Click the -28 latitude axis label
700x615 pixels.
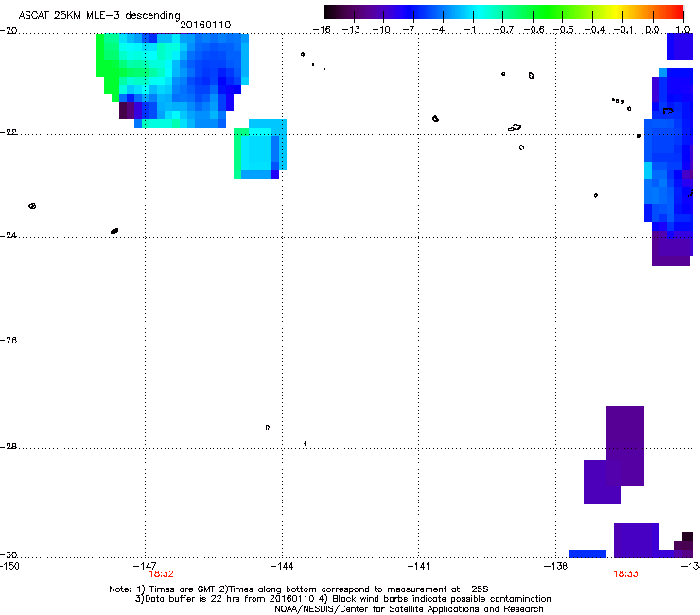(x=9, y=447)
